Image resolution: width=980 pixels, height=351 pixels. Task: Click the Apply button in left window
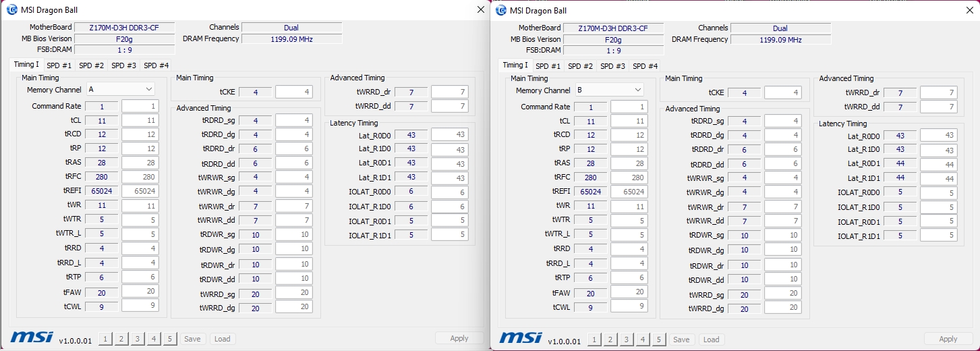pyautogui.click(x=459, y=338)
